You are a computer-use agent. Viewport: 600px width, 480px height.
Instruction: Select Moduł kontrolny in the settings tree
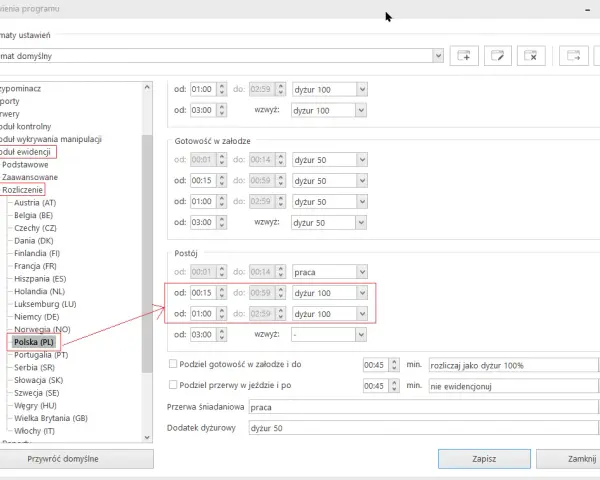click(25, 127)
